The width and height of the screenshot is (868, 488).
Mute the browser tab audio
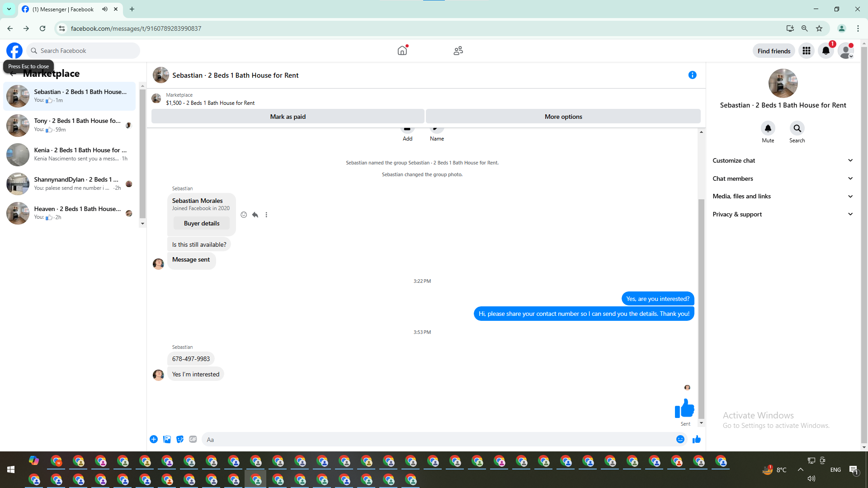(x=105, y=9)
